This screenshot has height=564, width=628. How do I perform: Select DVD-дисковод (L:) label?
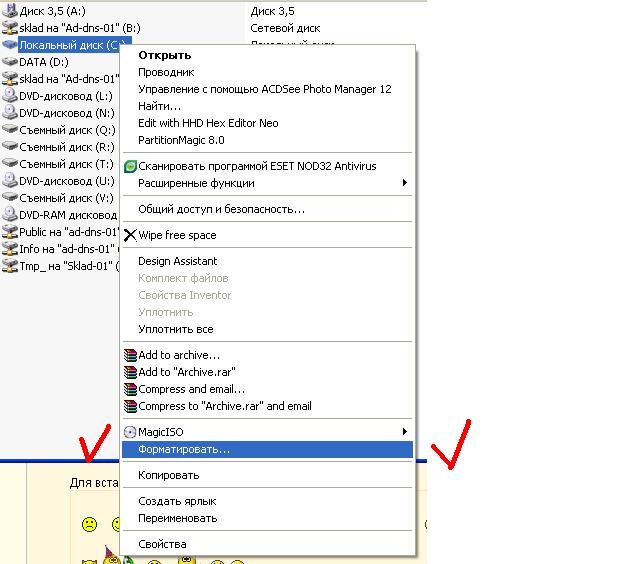pos(66,96)
